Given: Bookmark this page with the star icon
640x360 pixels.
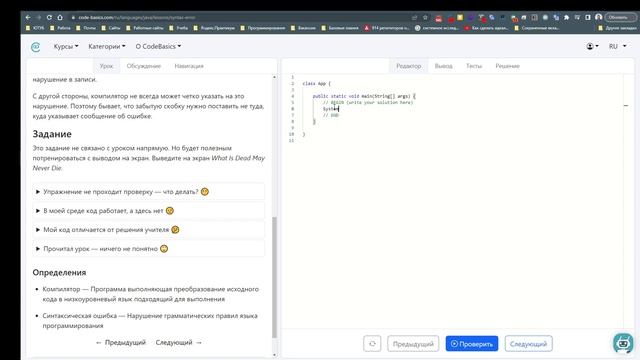Looking at the screenshot, I should (425, 18).
